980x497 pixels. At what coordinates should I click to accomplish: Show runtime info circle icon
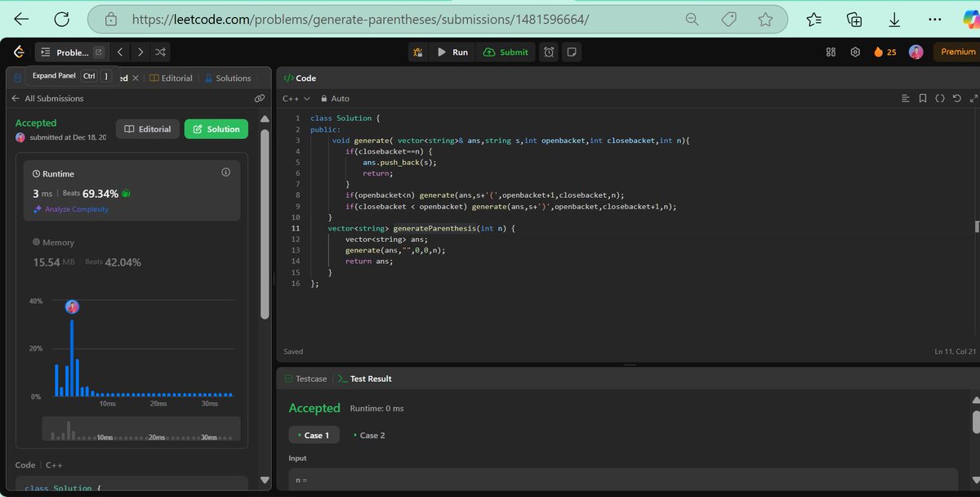(x=226, y=172)
